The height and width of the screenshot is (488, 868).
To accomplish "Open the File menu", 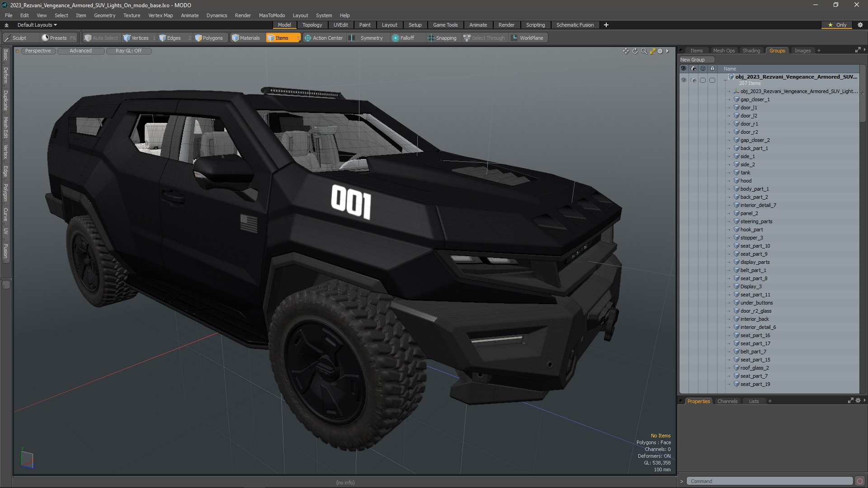I will [9, 15].
